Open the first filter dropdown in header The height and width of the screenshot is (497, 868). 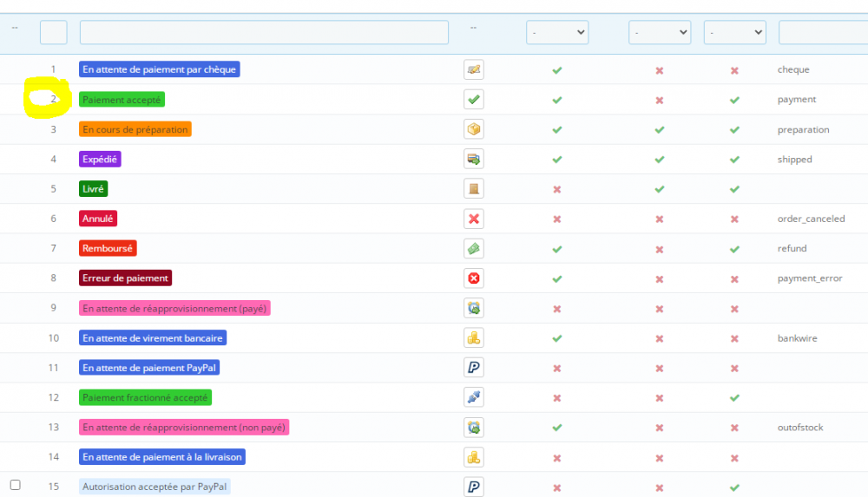[557, 32]
